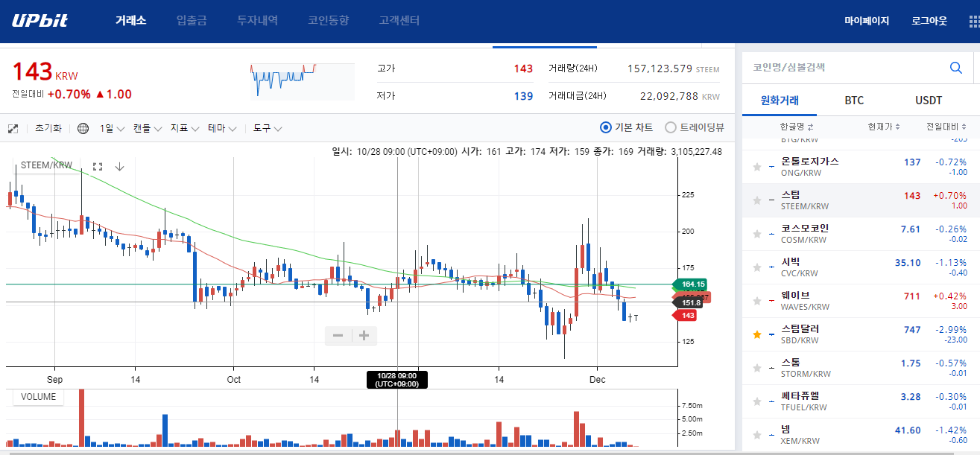Screen dimensions: 980x455
Task: Go to 마이페이지
Action: pyautogui.click(x=867, y=21)
